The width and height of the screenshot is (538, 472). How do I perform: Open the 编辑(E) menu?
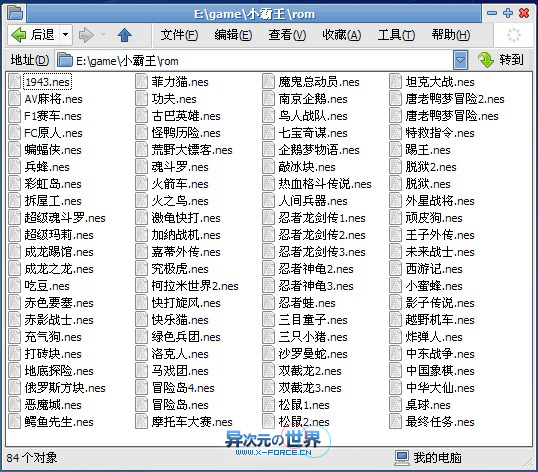tap(233, 35)
